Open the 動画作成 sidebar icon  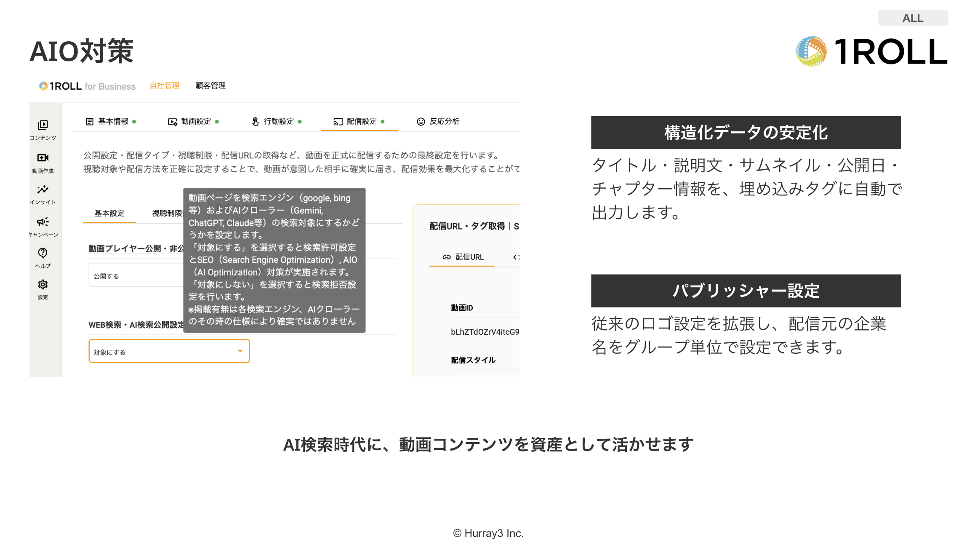tap(43, 158)
